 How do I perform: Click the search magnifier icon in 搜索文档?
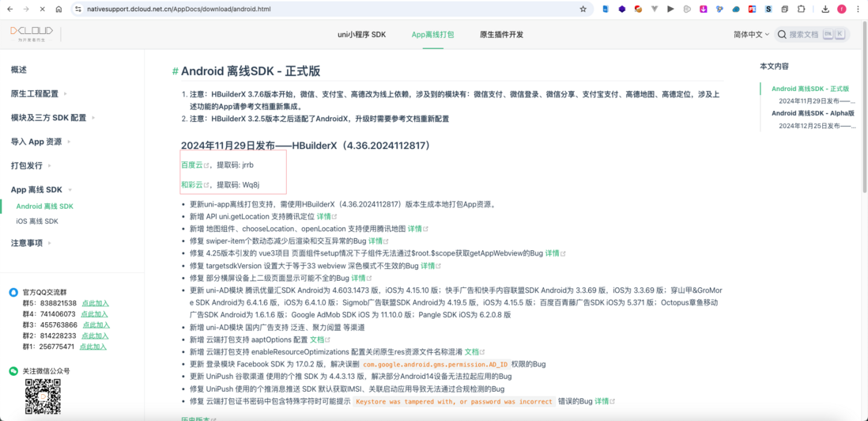[x=782, y=34]
